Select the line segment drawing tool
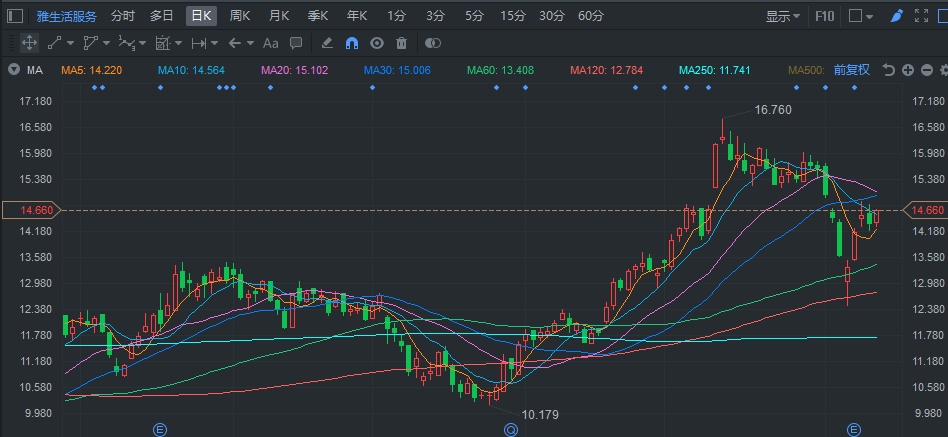Image resolution: width=948 pixels, height=437 pixels. pos(54,43)
